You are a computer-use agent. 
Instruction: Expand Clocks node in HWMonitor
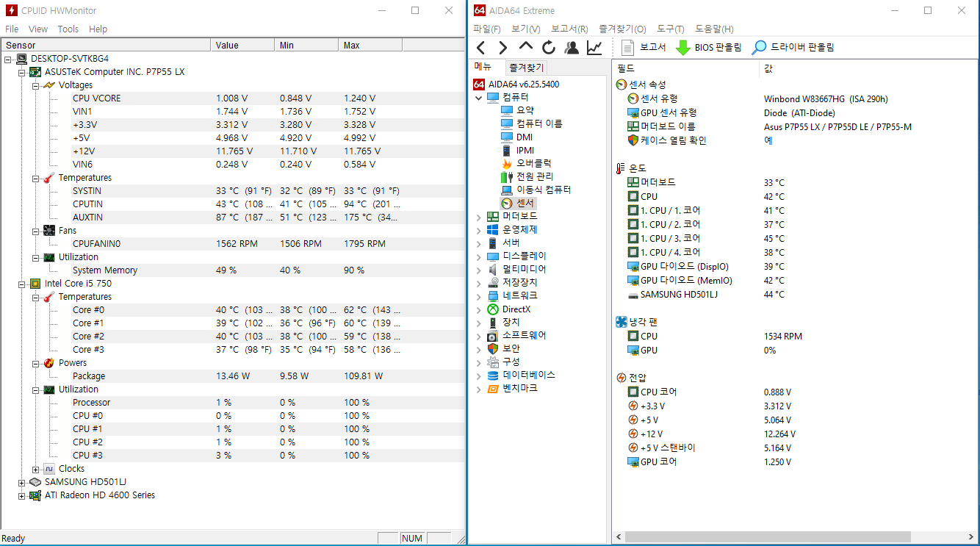[36, 469]
